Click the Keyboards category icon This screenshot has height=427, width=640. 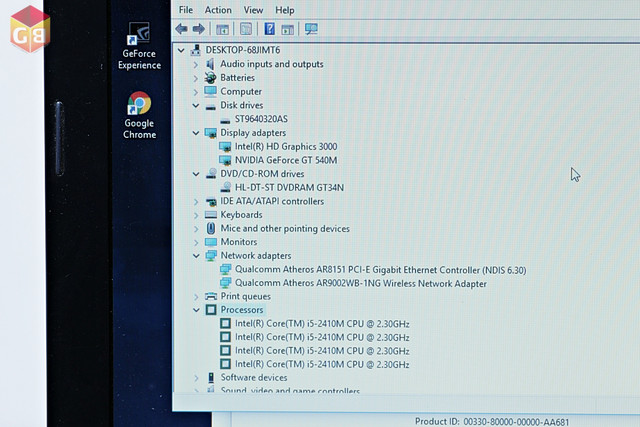211,215
